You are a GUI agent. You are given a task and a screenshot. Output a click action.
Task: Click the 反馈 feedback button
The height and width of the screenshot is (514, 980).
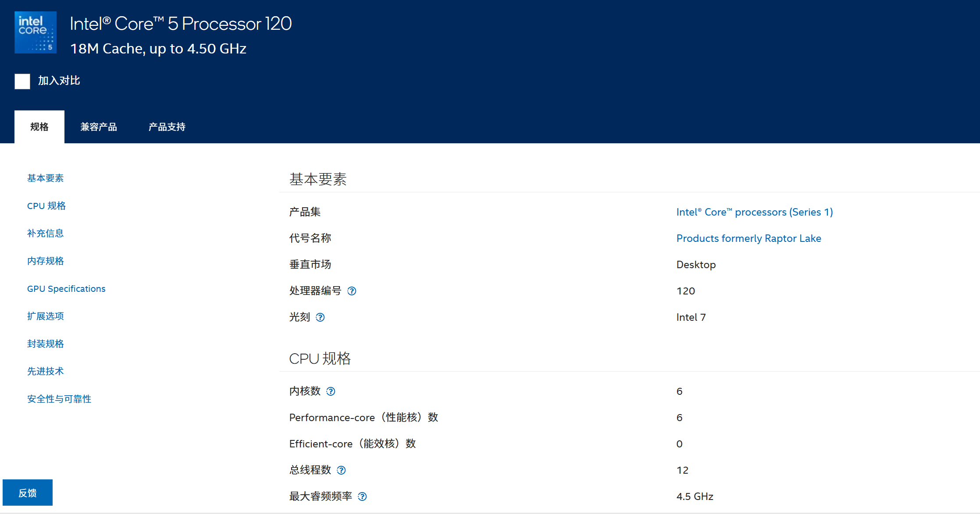click(28, 493)
